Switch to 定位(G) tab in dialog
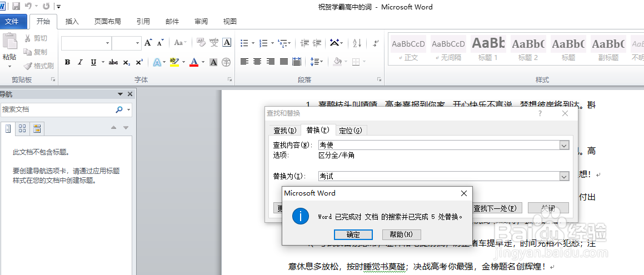Viewport: 644px width, 275px height. click(x=351, y=131)
